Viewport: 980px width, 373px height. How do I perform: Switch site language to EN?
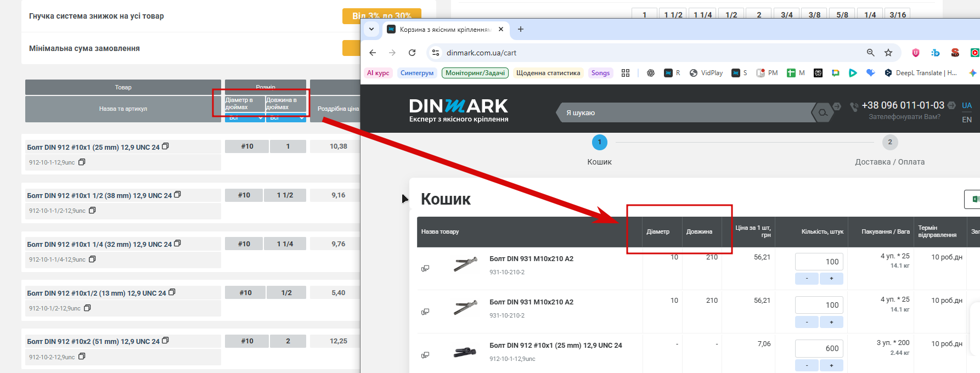(x=967, y=120)
